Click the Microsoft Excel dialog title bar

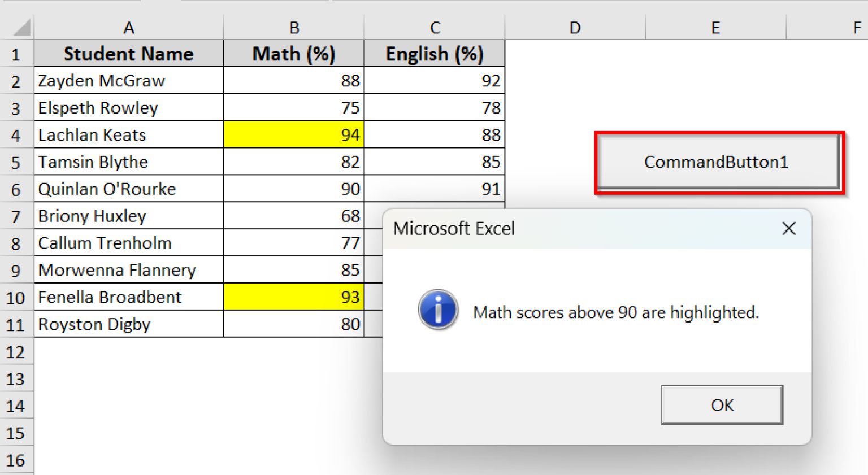tap(565, 229)
